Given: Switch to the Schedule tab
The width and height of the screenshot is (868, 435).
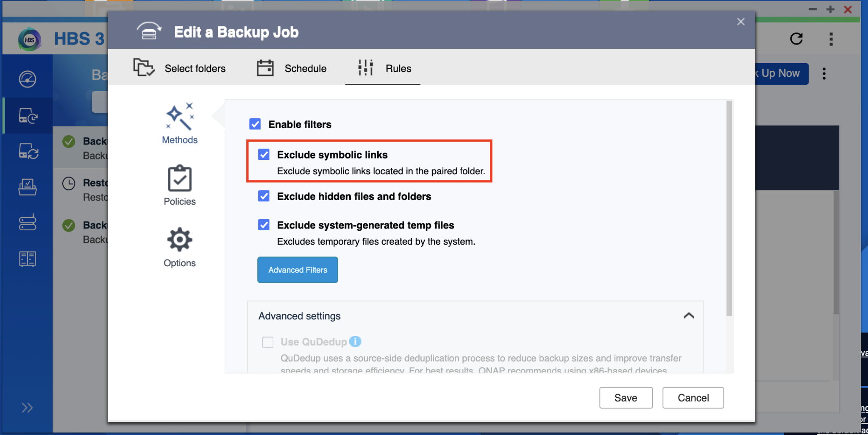Looking at the screenshot, I should (292, 68).
